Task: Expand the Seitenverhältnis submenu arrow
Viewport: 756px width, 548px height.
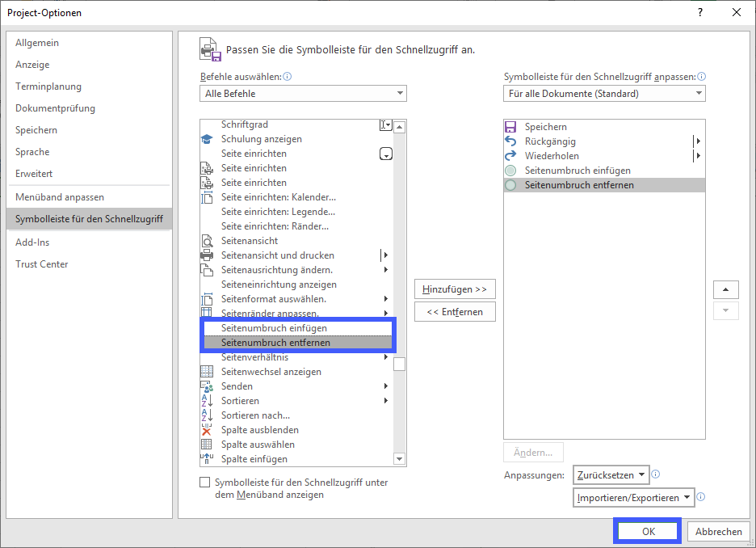Action: tap(386, 357)
